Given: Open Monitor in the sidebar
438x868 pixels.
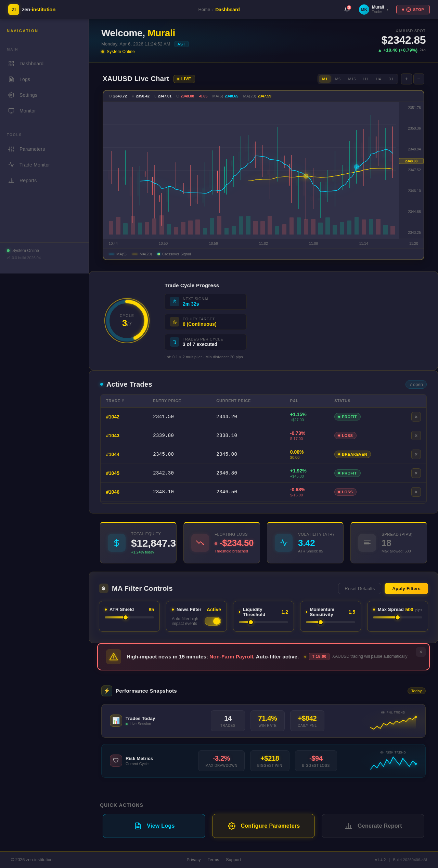Looking at the screenshot, I should (44, 111).
